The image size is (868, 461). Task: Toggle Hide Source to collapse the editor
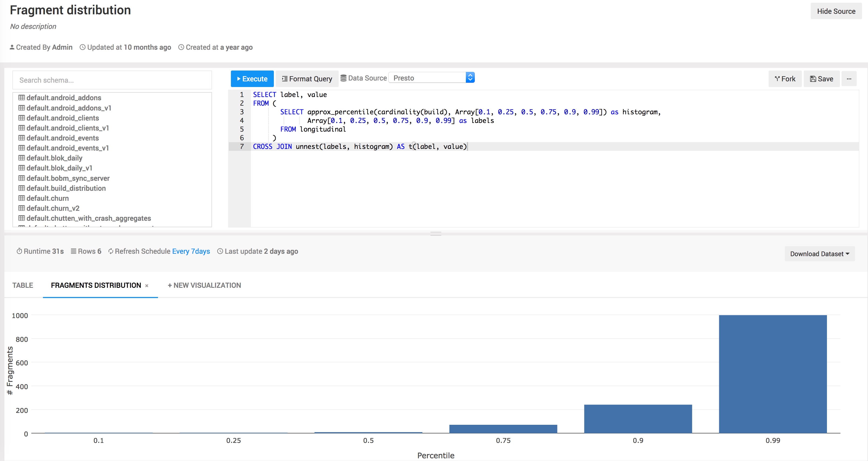pos(836,11)
